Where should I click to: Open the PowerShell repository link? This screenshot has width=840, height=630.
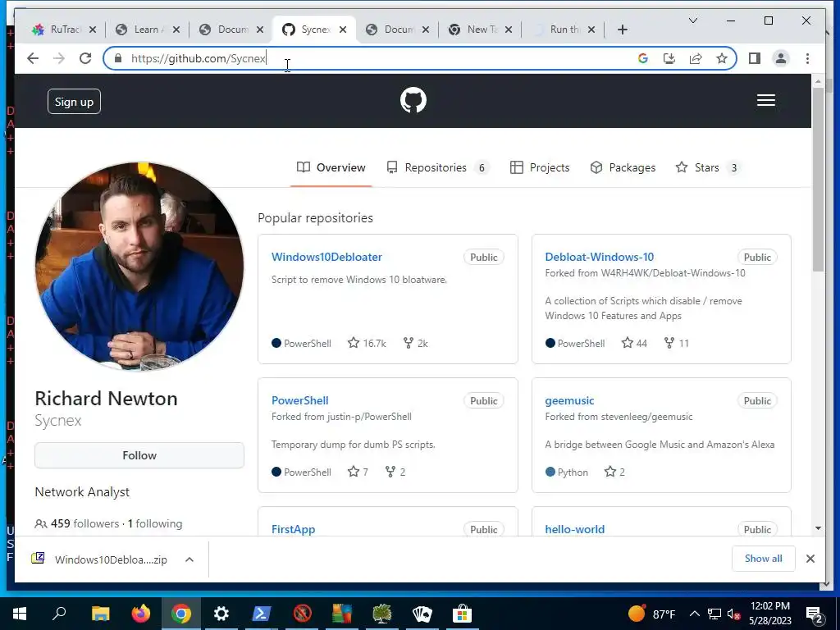tap(299, 400)
